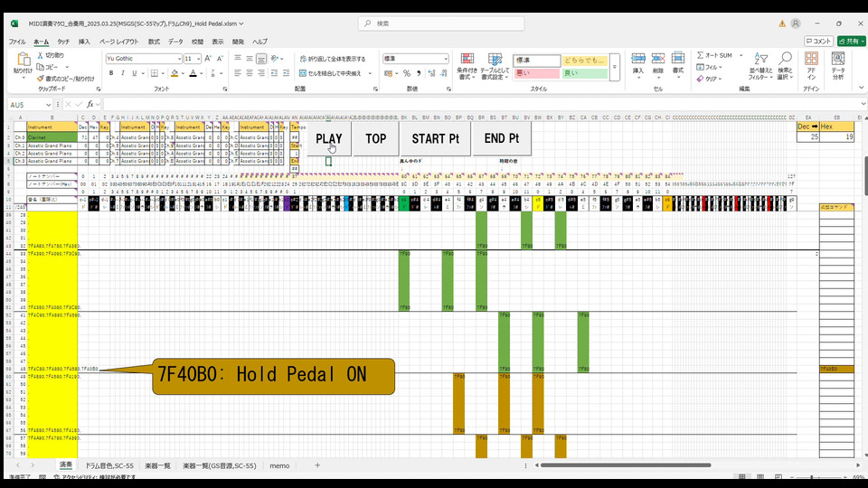
Task: Click Wrap Text (折り返して全体を表示する)
Action: [x=333, y=59]
